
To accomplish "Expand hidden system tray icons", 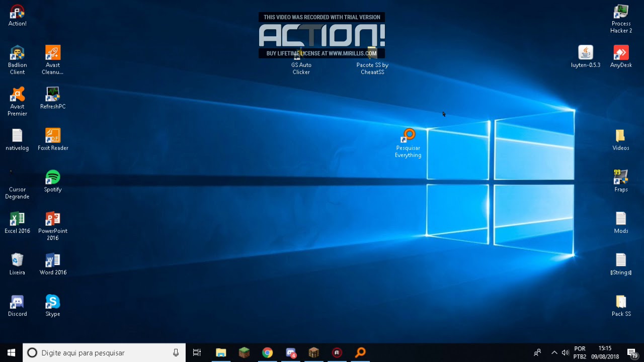I will (x=554, y=352).
